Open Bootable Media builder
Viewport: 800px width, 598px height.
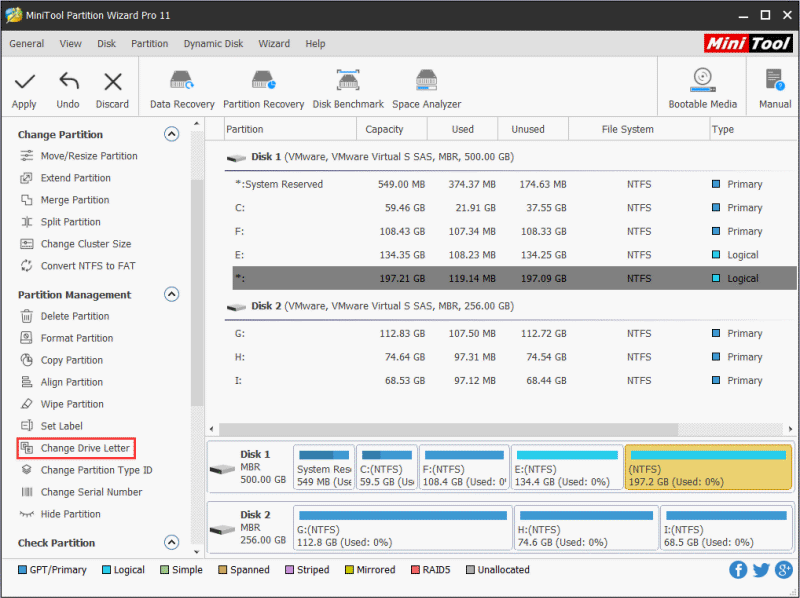click(x=703, y=90)
